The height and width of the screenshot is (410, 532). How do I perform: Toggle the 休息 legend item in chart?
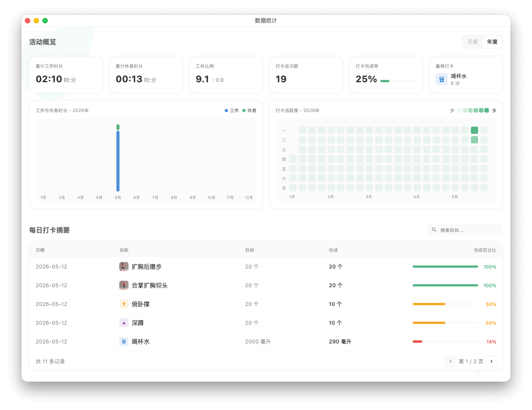[x=249, y=111]
